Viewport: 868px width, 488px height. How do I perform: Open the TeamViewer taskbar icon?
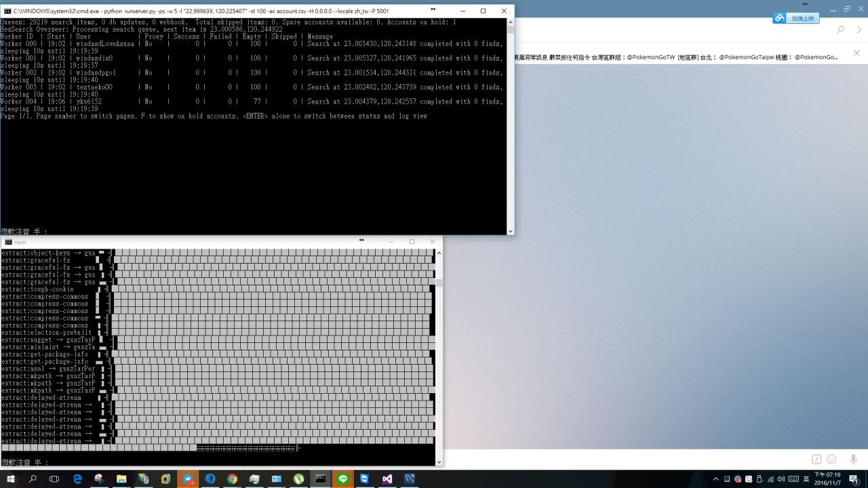click(365, 479)
